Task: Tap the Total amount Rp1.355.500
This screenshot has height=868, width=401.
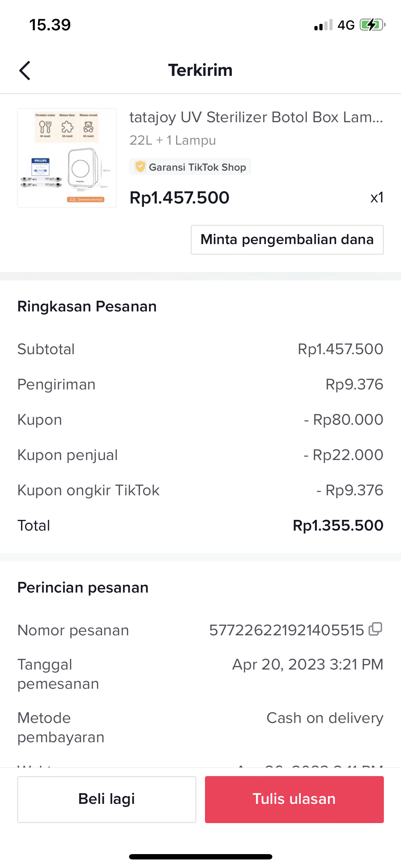Action: [x=338, y=526]
